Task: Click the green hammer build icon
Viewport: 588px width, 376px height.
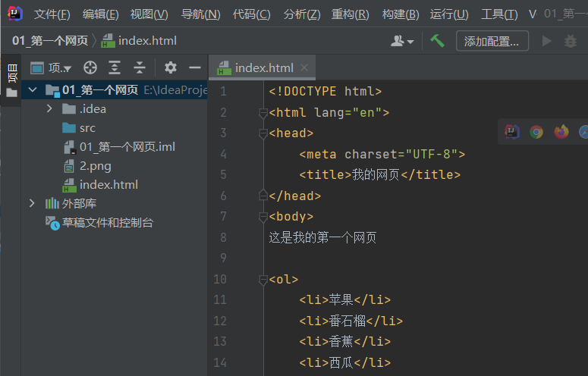Action: coord(437,40)
